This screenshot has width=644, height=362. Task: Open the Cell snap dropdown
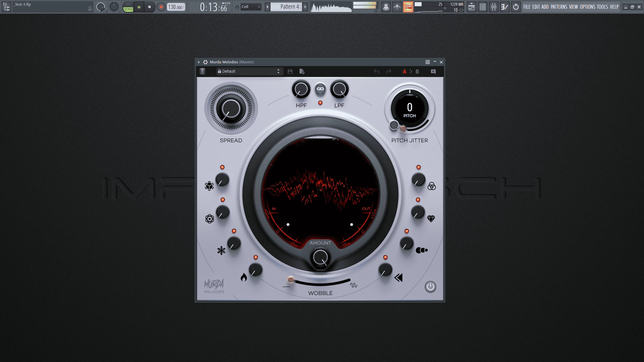[x=251, y=7]
